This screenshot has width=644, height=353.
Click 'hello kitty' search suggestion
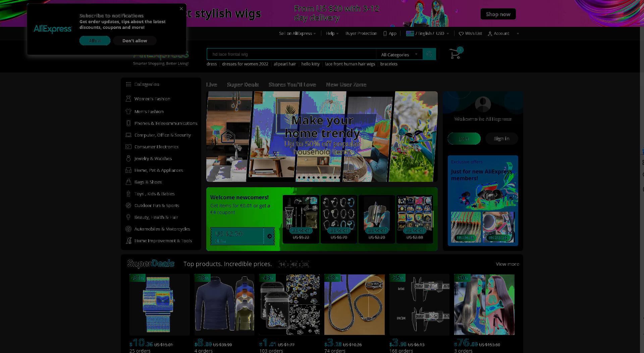pyautogui.click(x=310, y=64)
